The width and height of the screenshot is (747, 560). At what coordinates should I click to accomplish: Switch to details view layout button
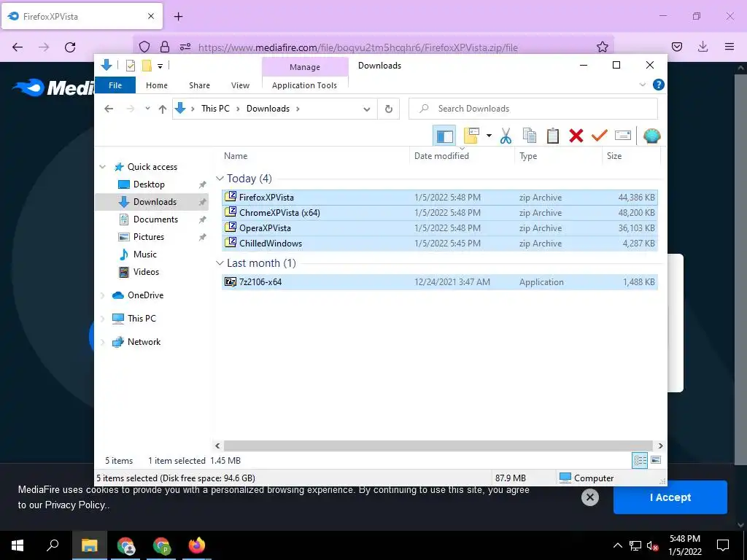click(x=639, y=460)
